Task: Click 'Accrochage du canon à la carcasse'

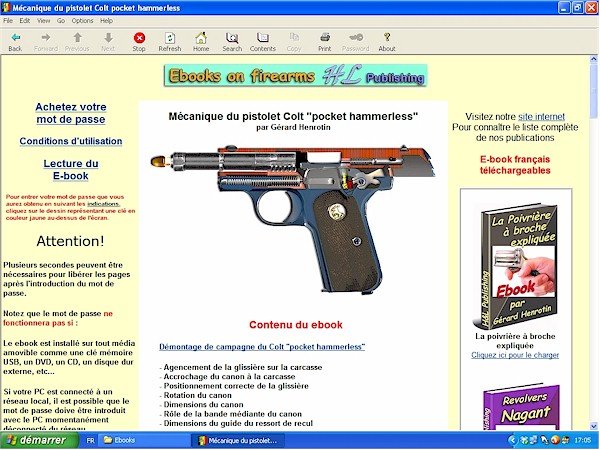Action: [x=229, y=377]
